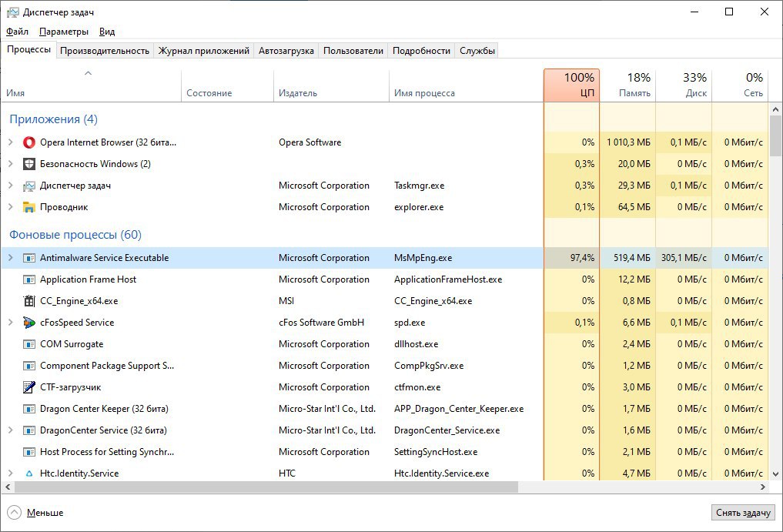Click the cFosSpeed Service icon
The width and height of the screenshot is (783, 532).
29,322
